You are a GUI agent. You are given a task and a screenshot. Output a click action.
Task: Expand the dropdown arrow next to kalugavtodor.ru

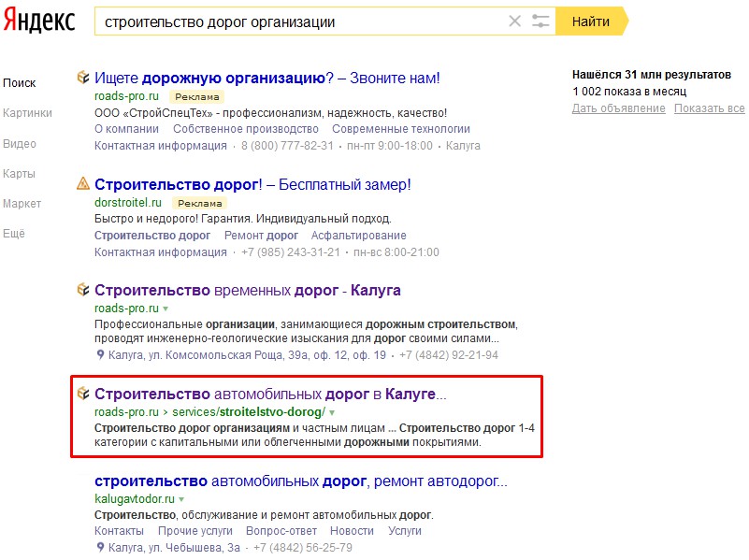click(x=181, y=499)
